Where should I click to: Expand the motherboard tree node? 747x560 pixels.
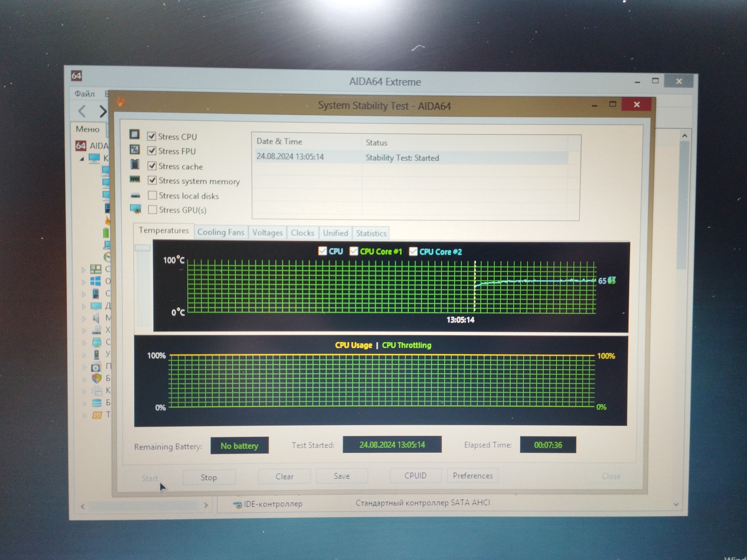pos(83,269)
